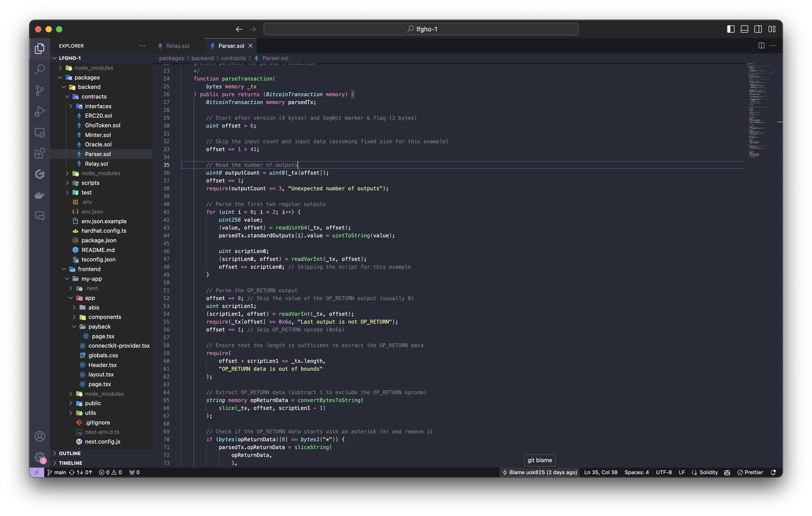Open the Extensions view

[40, 153]
